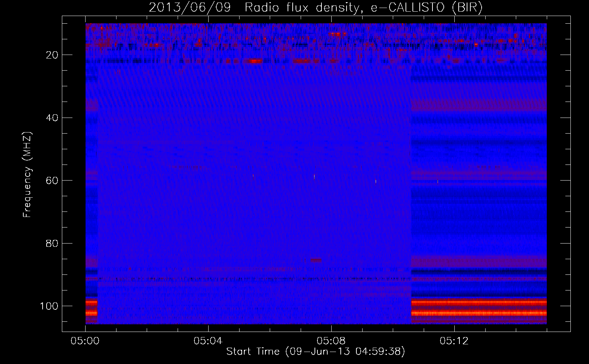Click the small red patch near 85 MHz
This screenshot has width=589, height=364.
pos(316,260)
